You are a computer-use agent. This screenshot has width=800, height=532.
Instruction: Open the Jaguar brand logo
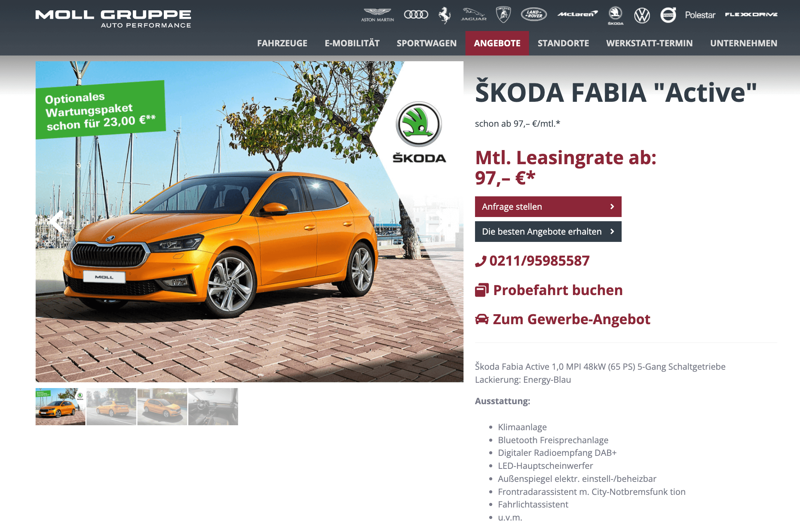473,15
